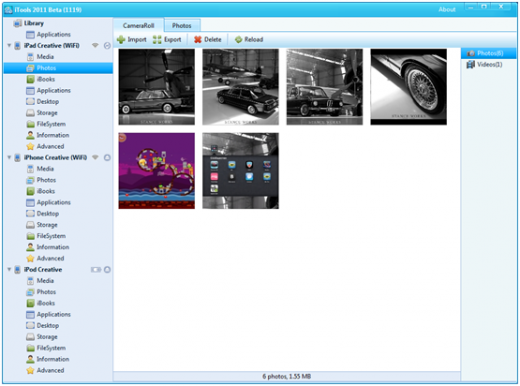Screen dimensions: 520x386
Task: Select Advanced under iPod Creative
Action: (45, 370)
